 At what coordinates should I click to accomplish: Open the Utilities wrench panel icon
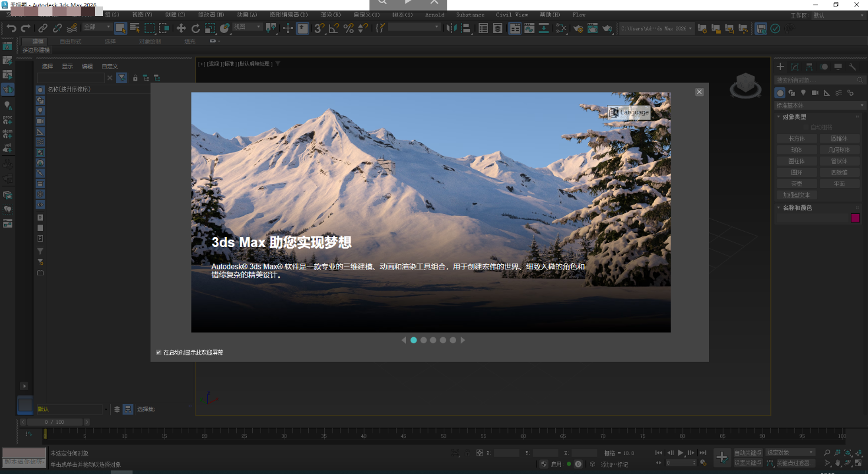[852, 67]
